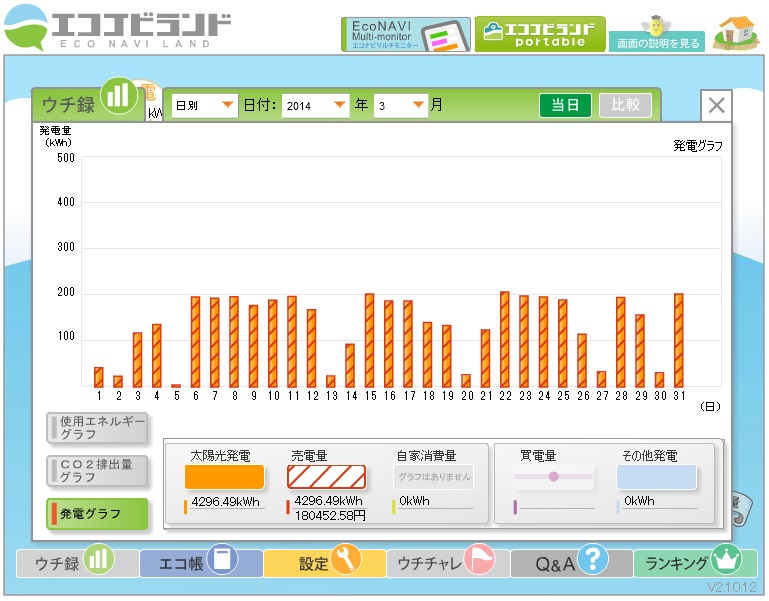Open Eco Navi Land portable banner
Image resolution: width=769 pixels, height=601 pixels.
[540, 34]
